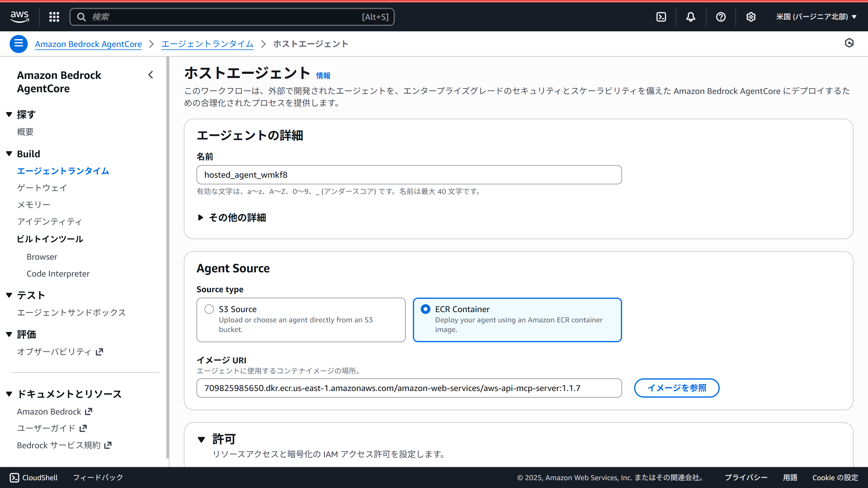868x488 pixels.
Task: Open the help question-mark icon
Action: [x=720, y=17]
